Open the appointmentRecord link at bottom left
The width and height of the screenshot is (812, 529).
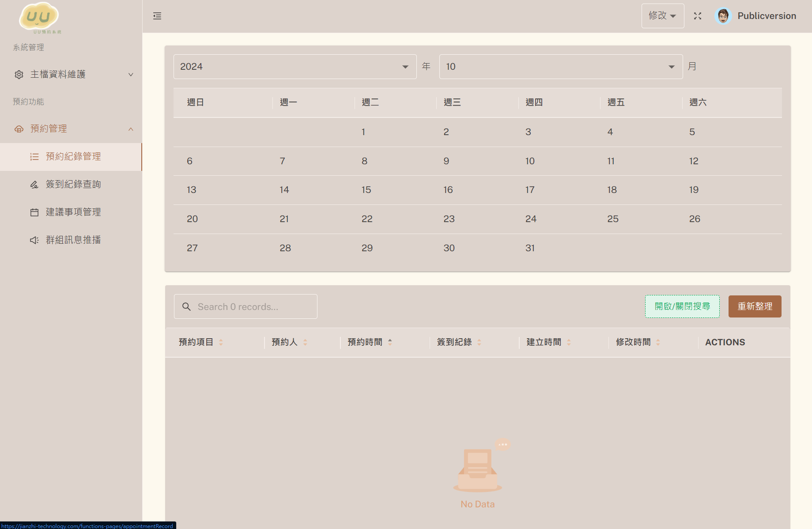click(x=87, y=526)
